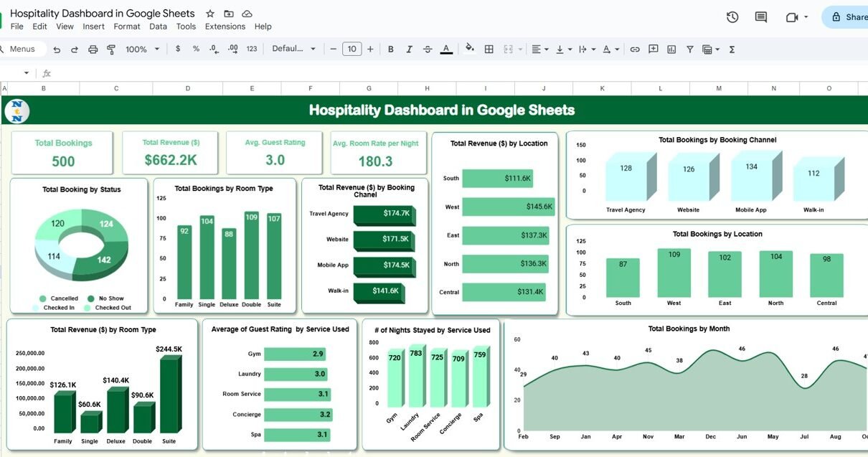This screenshot has height=457, width=868.
Task: Open the Insert menu
Action: click(93, 27)
